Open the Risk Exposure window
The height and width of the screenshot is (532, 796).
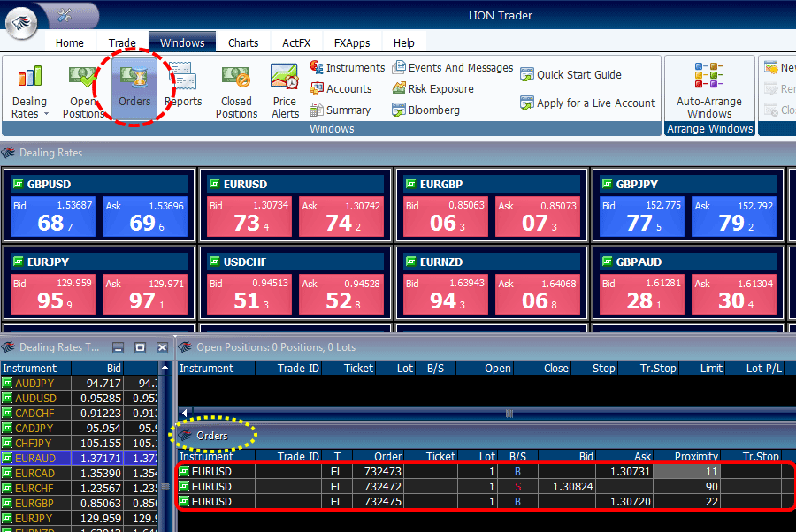point(433,88)
